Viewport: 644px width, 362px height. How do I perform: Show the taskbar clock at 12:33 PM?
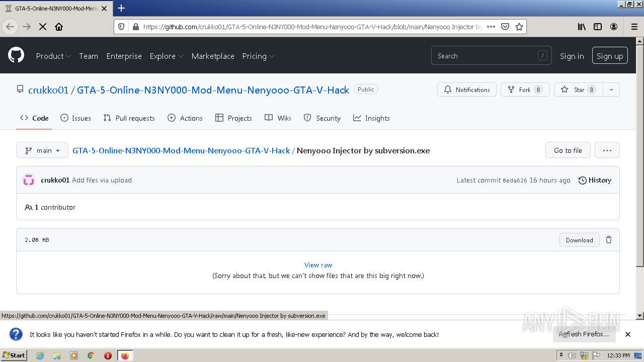pos(618,355)
